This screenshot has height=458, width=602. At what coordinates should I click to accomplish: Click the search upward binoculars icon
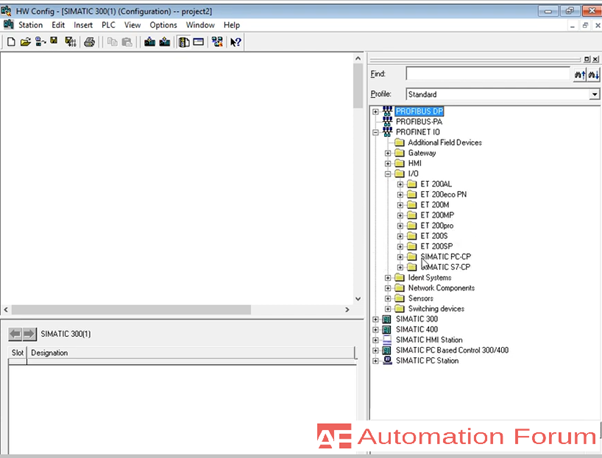[579, 74]
